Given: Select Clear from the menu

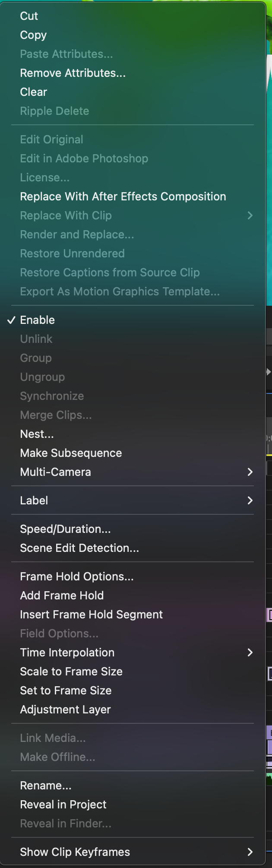Looking at the screenshot, I should pos(33,92).
